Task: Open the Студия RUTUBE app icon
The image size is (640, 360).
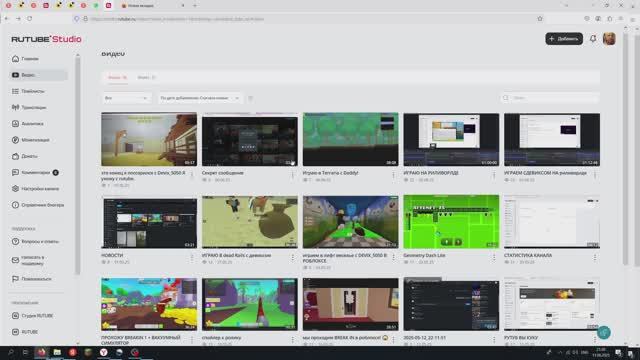Action: point(16,316)
